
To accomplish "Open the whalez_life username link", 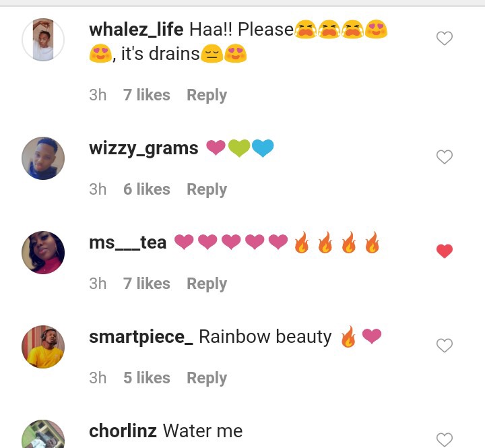I will 136,30.
